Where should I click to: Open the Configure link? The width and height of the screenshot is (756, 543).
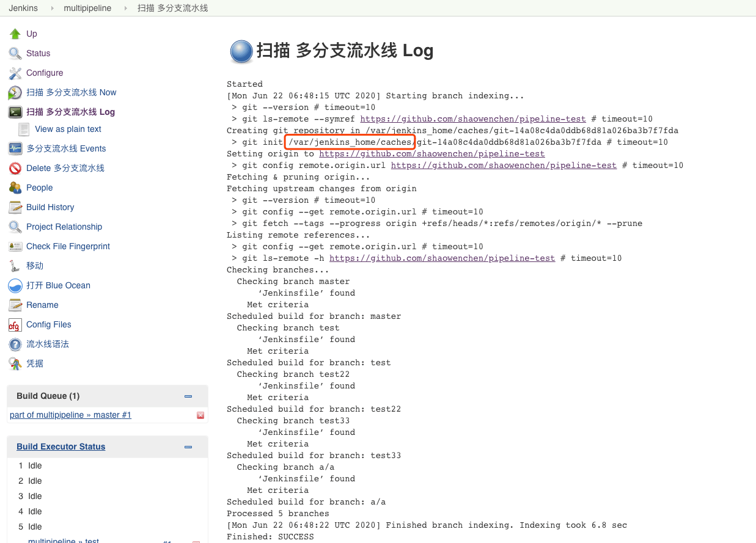pyautogui.click(x=45, y=73)
